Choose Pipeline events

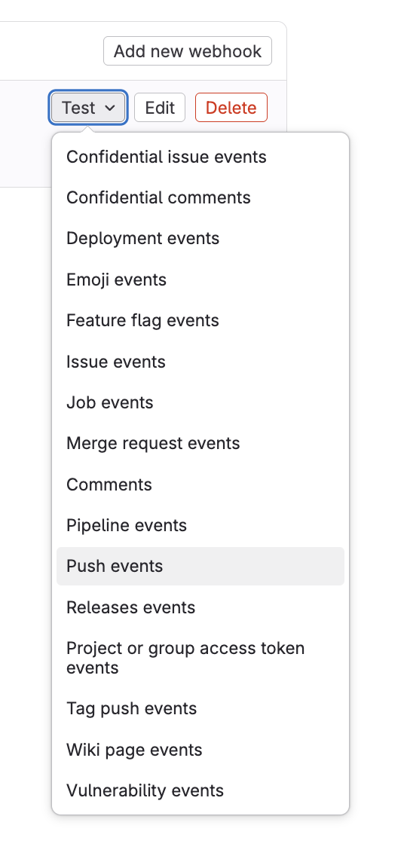(x=200, y=525)
